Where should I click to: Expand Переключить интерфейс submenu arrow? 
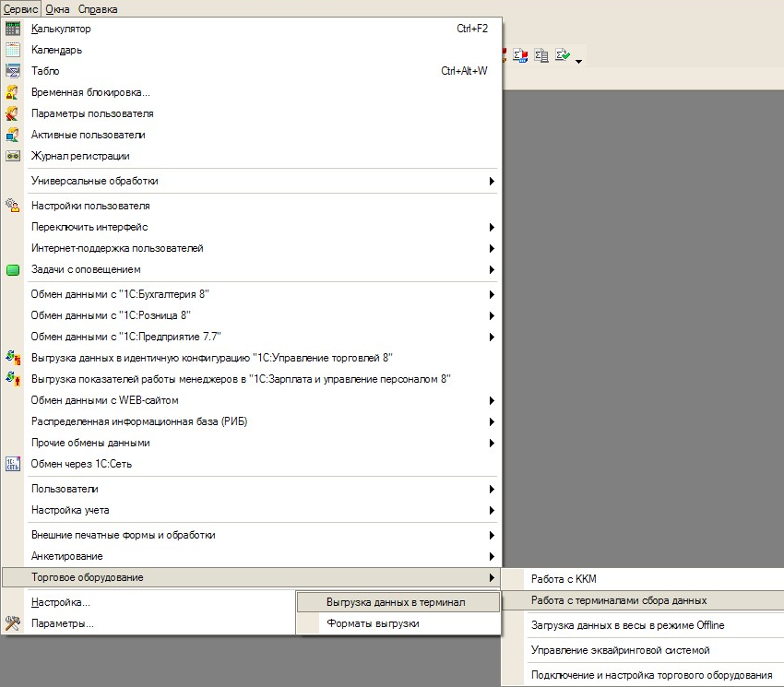pyautogui.click(x=492, y=227)
